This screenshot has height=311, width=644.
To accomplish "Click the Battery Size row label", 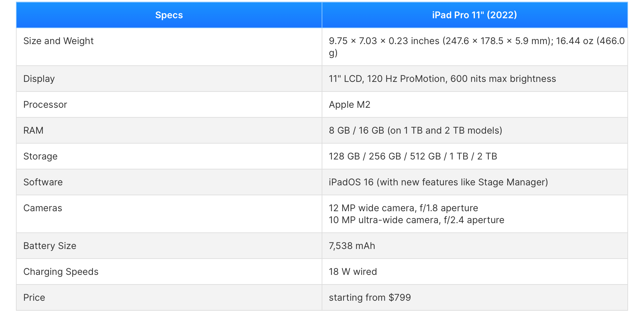I will [50, 246].
